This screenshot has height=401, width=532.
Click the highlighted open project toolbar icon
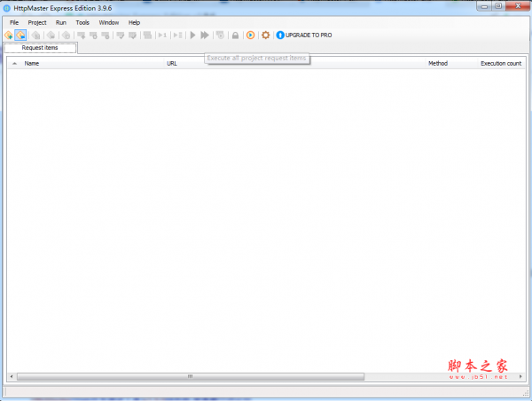point(20,35)
